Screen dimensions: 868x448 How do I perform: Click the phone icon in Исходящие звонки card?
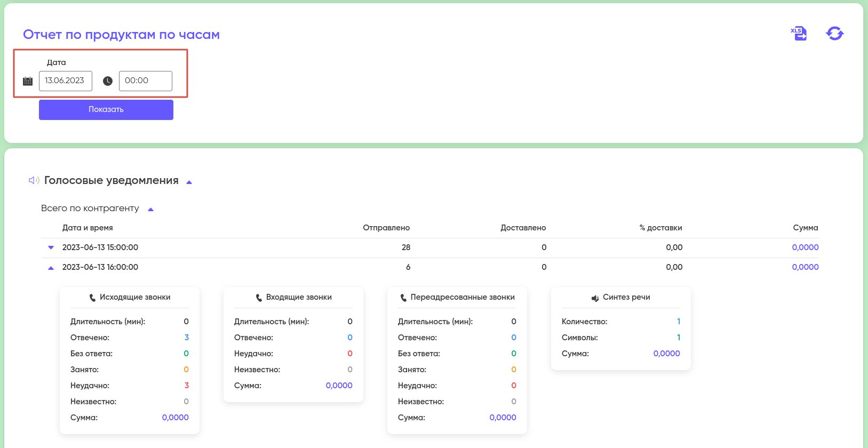[x=92, y=298]
